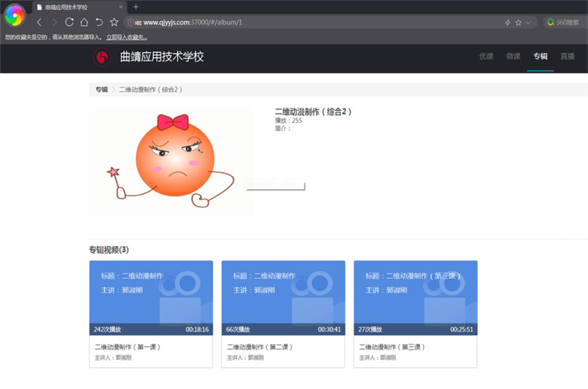Open the 第三课 video thumbnail
The height and width of the screenshot is (389, 588).
(415, 297)
